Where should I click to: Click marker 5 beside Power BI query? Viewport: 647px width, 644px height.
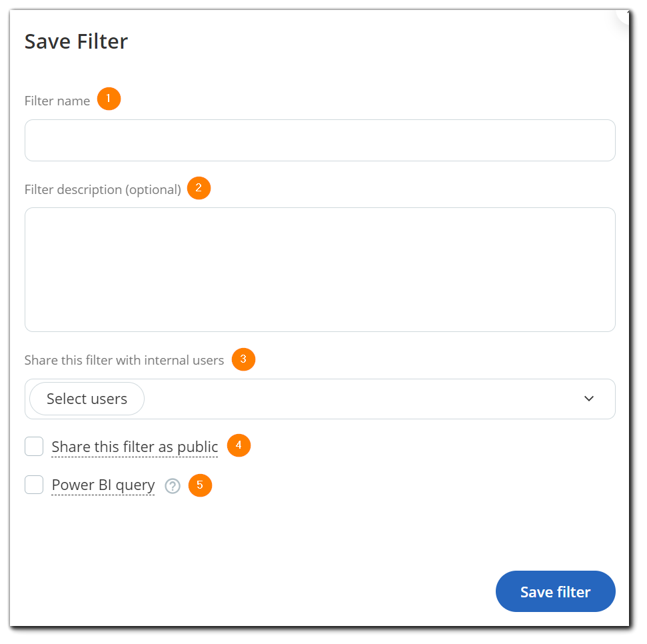click(x=200, y=485)
